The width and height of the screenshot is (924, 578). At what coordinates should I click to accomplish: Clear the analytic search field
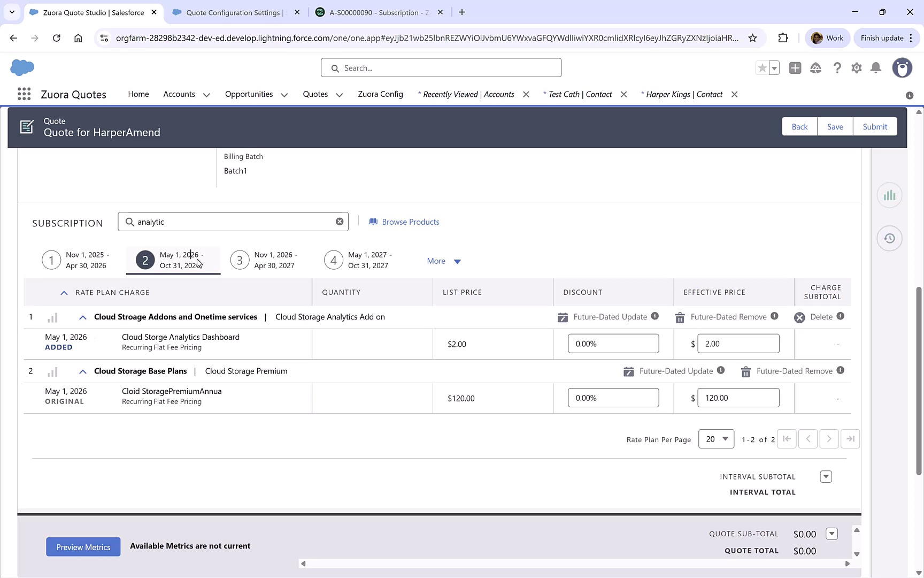tap(340, 221)
